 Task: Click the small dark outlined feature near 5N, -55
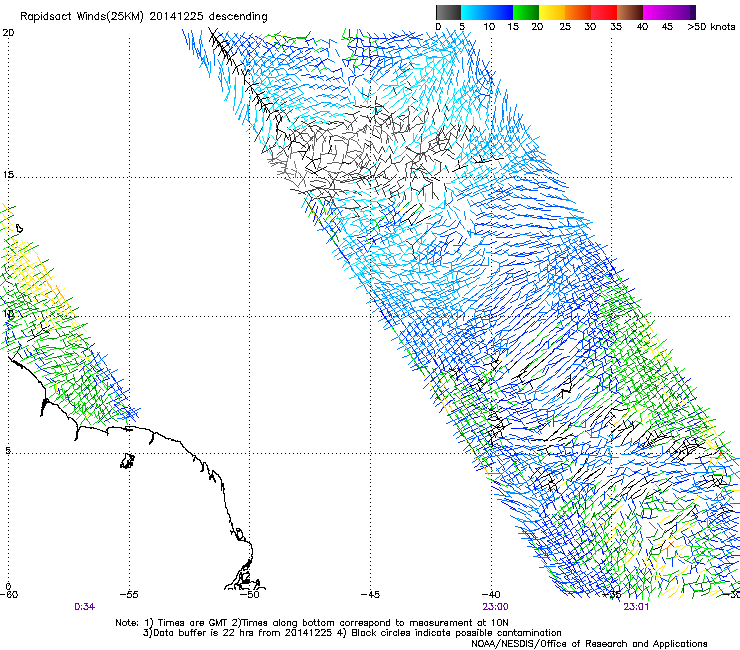(x=127, y=461)
